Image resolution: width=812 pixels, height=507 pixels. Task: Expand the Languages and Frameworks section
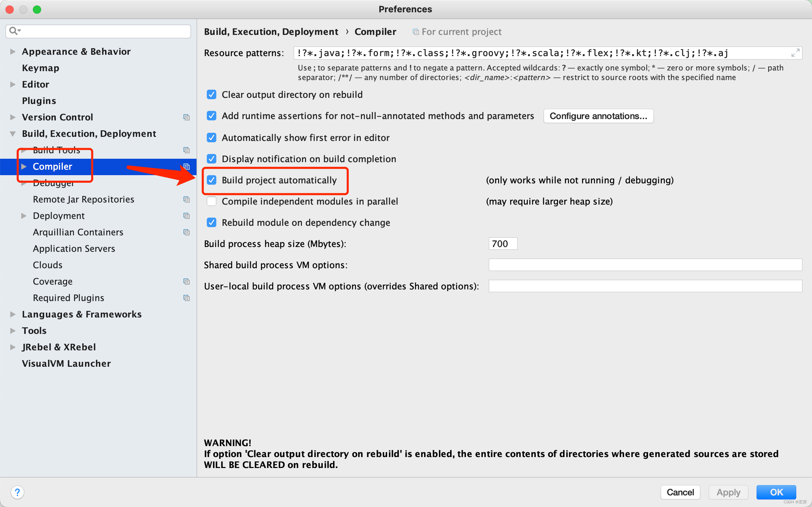(x=13, y=314)
